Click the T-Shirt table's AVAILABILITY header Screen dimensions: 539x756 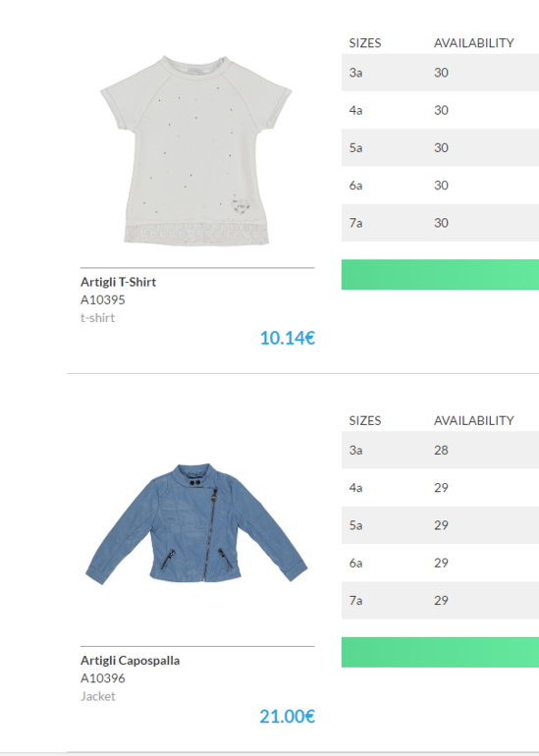(473, 43)
